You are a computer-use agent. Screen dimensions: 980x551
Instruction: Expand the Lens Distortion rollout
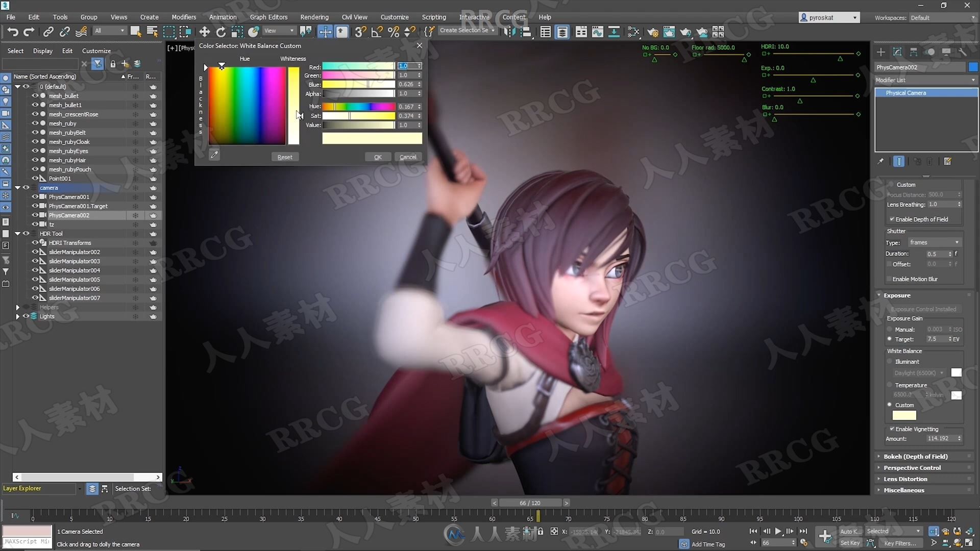[925, 479]
